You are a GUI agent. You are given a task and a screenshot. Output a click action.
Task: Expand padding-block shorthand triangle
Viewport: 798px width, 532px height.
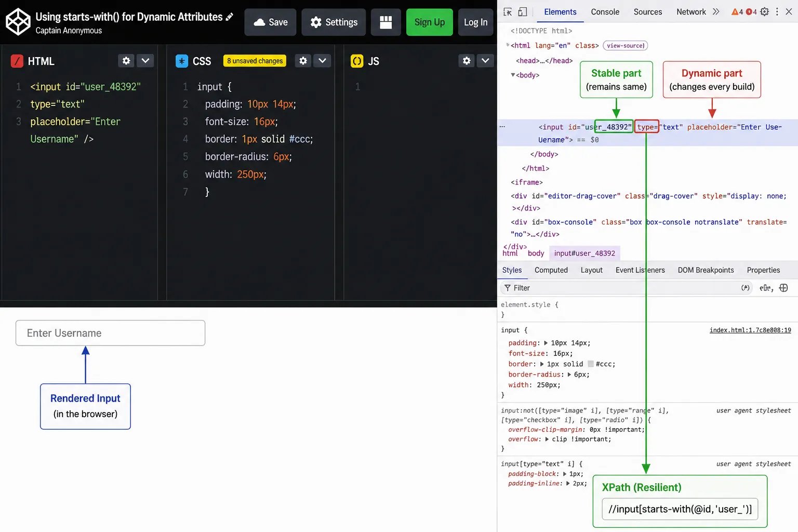point(564,474)
